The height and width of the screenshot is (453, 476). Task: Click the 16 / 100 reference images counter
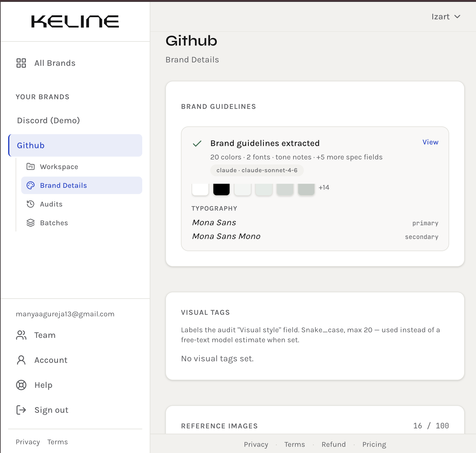tap(431, 426)
